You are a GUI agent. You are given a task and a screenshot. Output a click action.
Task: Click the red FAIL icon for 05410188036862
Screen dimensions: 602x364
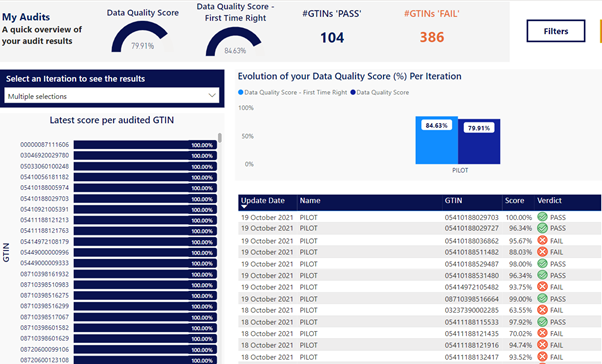tap(542, 240)
